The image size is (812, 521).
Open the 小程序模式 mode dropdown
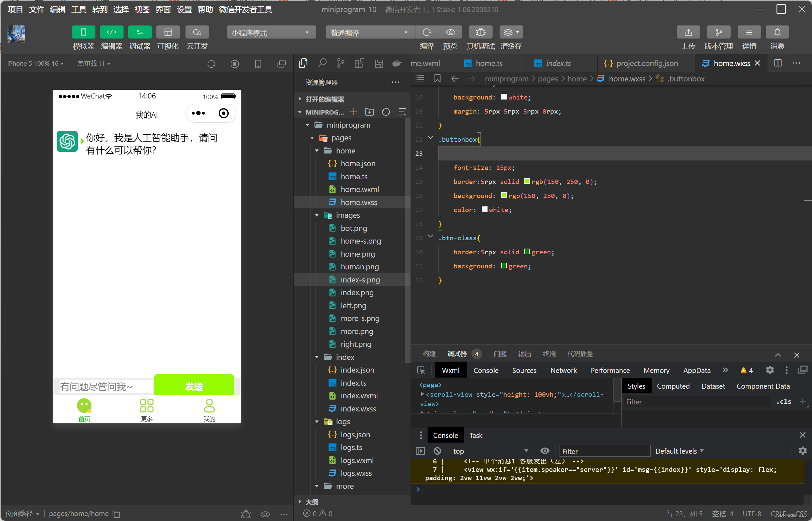pyautogui.click(x=271, y=32)
